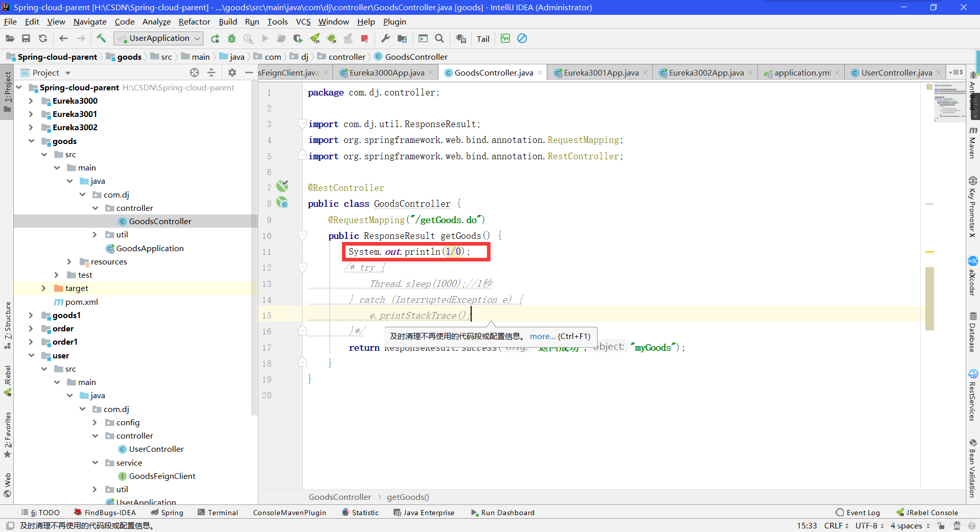
Task: Click the UTF-8 encoding selector in status bar
Action: [869, 525]
